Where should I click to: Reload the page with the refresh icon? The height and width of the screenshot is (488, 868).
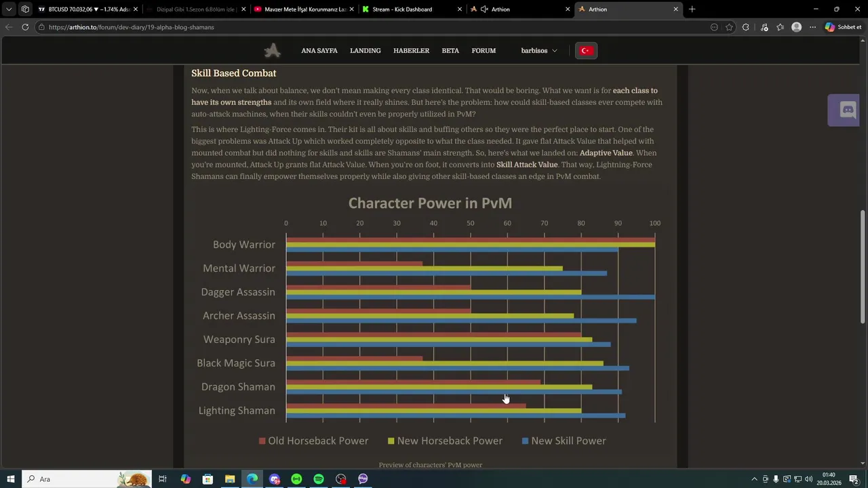click(x=25, y=27)
